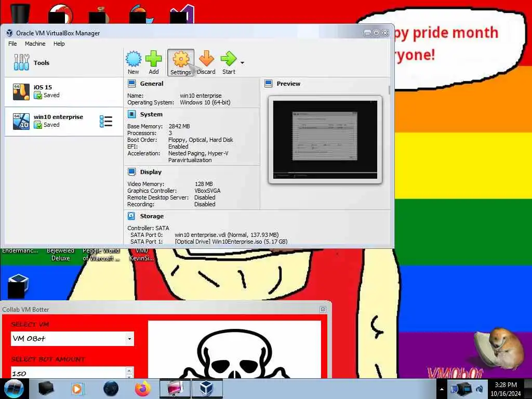
Task: Increase bot amount with the up arrow
Action: point(129,370)
